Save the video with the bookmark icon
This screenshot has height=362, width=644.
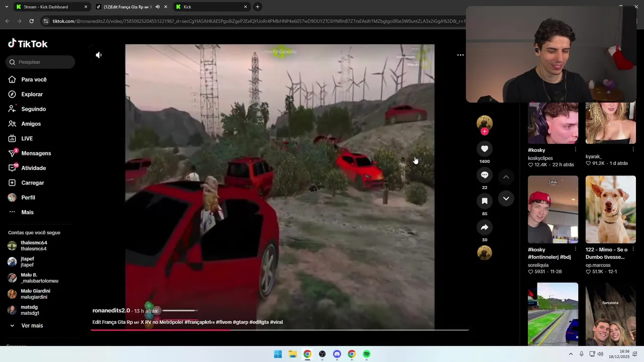tap(485, 201)
